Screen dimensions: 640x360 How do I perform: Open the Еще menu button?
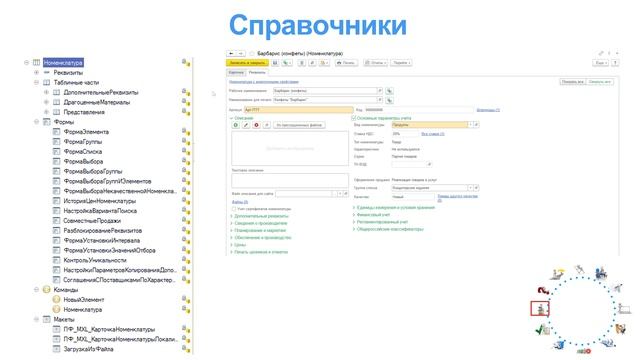pos(600,63)
